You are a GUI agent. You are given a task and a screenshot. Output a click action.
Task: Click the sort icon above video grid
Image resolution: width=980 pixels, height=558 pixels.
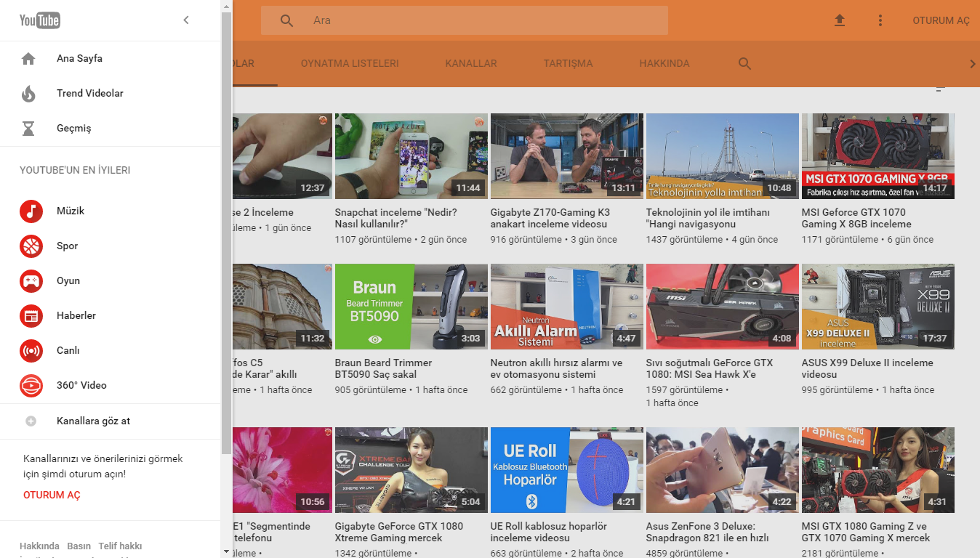pyautogui.click(x=940, y=89)
